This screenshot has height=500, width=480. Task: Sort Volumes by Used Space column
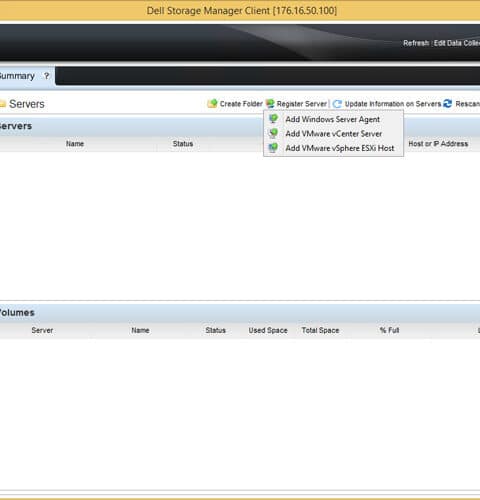[268, 330]
